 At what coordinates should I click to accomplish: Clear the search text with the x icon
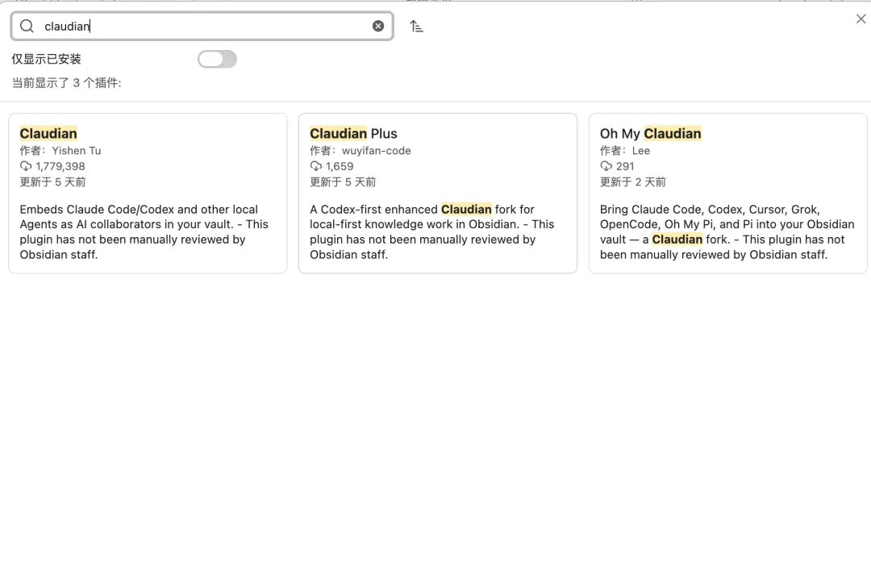point(378,26)
